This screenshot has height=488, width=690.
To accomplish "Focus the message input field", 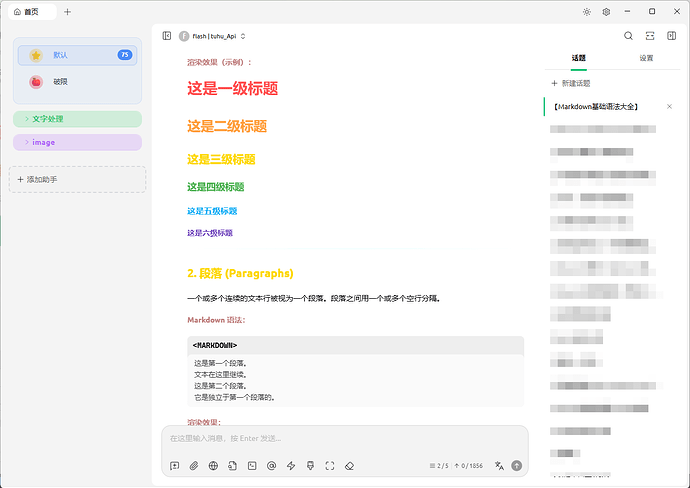I will coord(345,439).
